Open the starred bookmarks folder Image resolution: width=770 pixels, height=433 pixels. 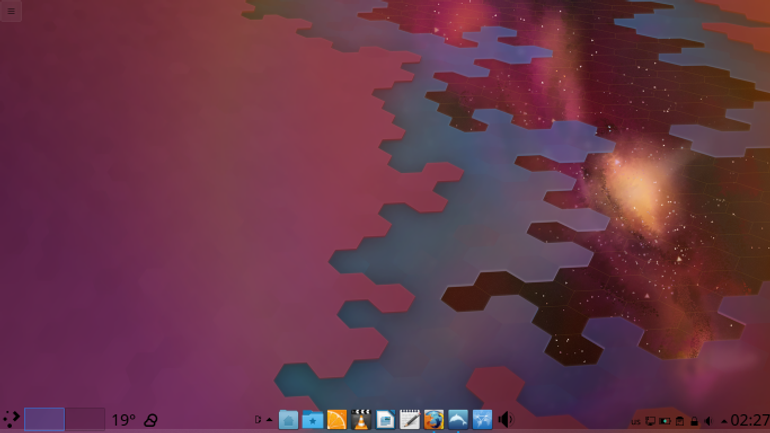click(312, 420)
